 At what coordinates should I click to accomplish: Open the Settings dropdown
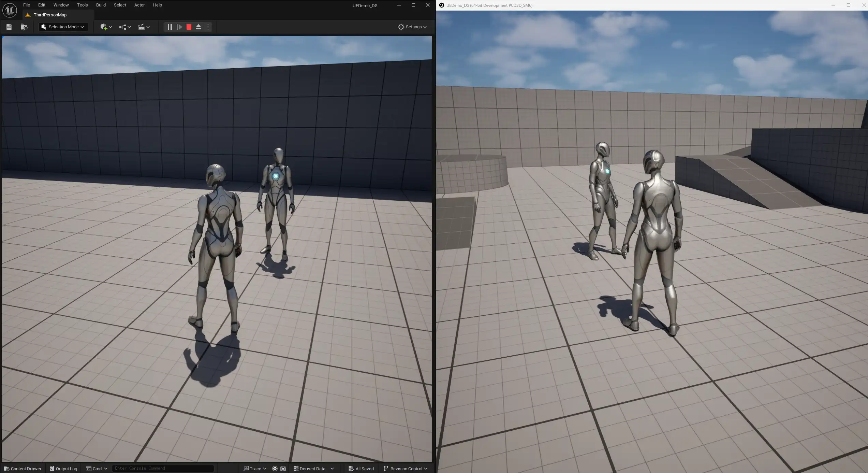coord(412,27)
